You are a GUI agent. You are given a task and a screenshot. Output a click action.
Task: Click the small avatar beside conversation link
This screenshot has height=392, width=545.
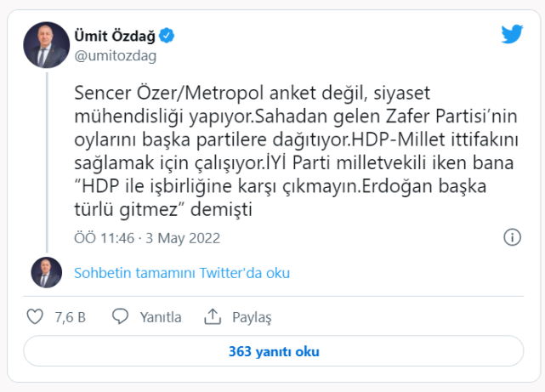click(47, 272)
